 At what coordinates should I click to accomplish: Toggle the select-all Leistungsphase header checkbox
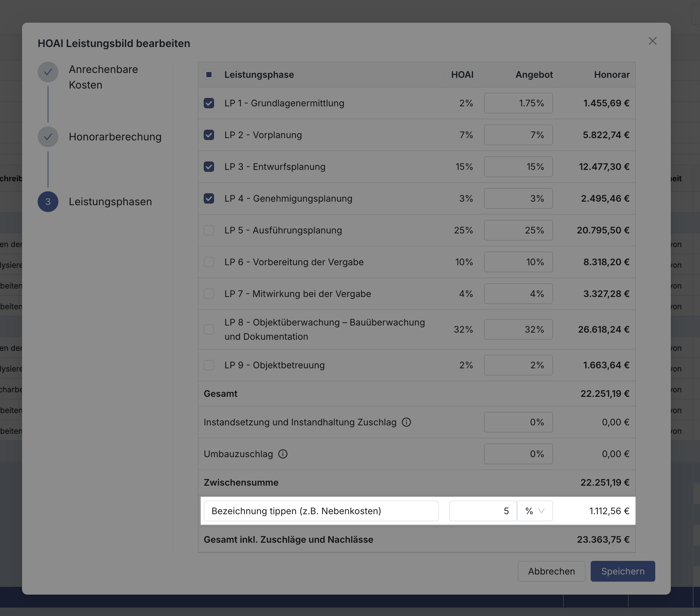[x=209, y=75]
